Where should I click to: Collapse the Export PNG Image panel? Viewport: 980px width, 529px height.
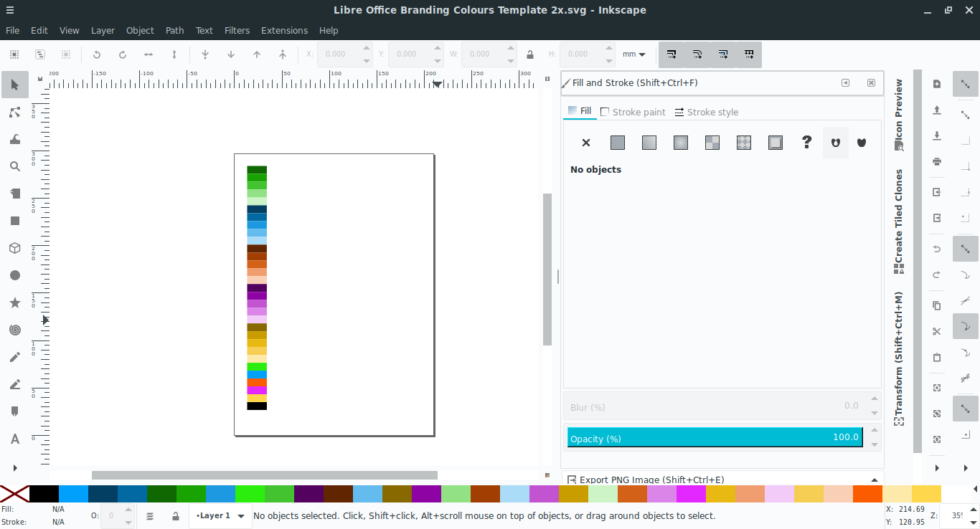click(874, 480)
